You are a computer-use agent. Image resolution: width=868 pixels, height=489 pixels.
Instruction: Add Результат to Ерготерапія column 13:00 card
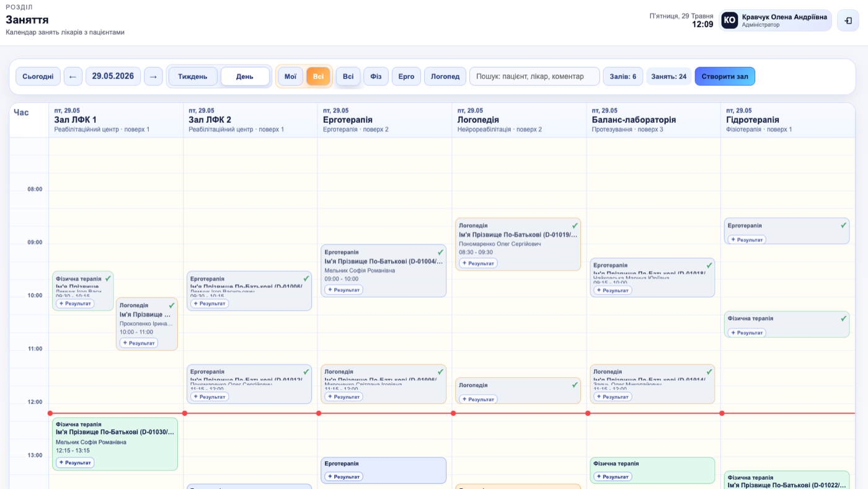(x=343, y=477)
